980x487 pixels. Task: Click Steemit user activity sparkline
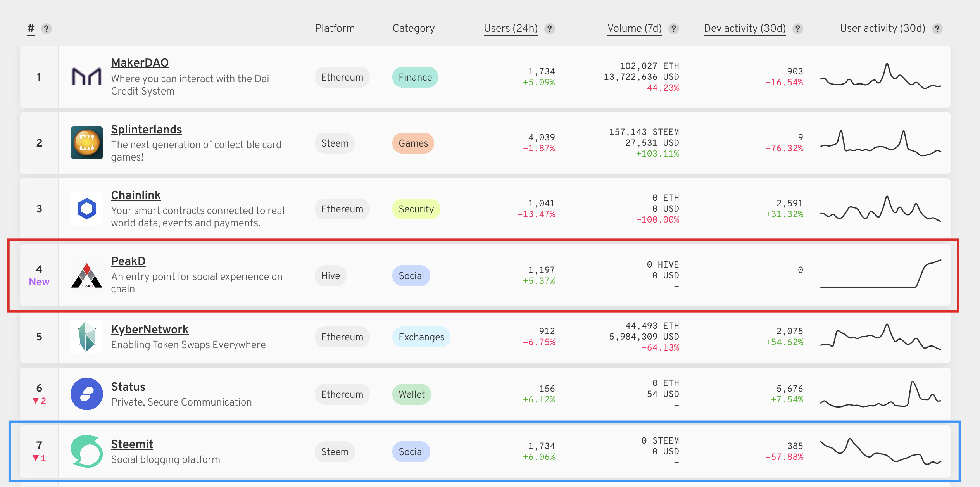[x=881, y=451]
